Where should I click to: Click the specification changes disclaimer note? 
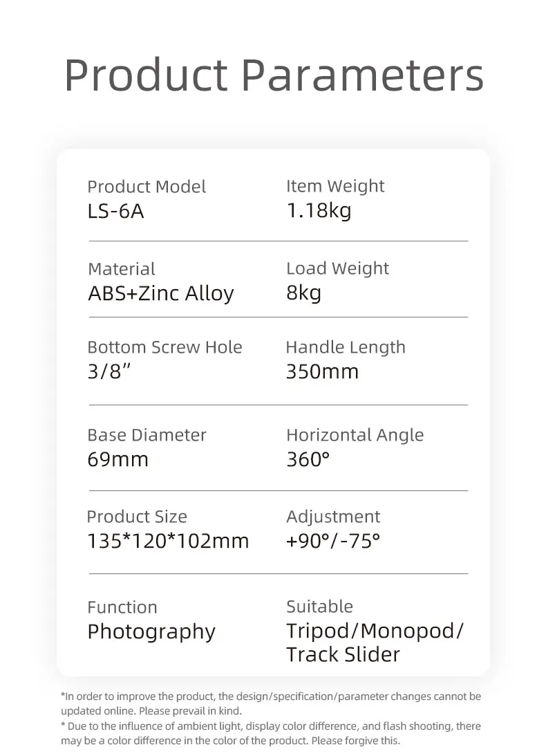coord(270,703)
